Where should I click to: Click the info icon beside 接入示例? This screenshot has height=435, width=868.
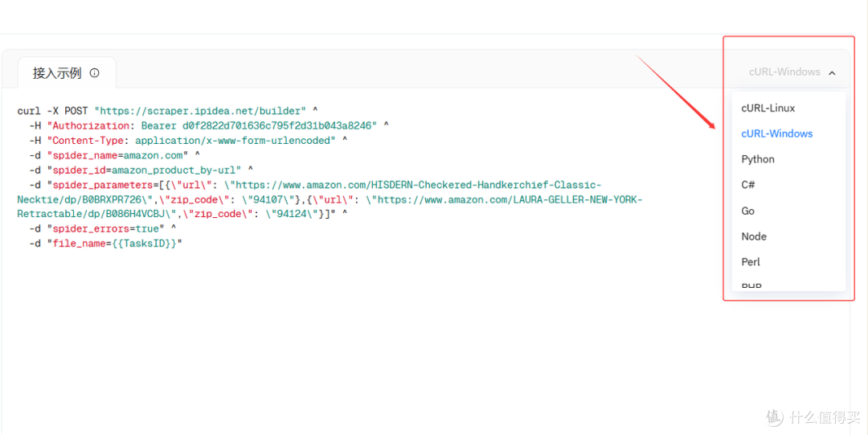95,72
